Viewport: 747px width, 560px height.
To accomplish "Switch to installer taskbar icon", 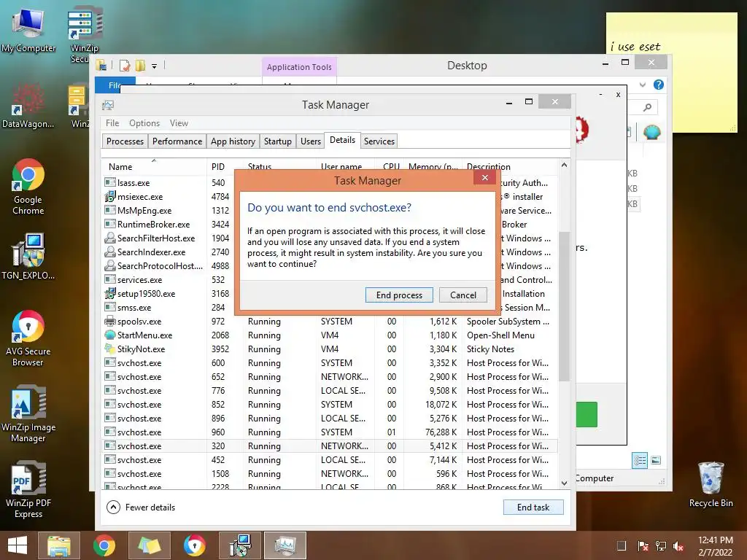I will (x=239, y=545).
